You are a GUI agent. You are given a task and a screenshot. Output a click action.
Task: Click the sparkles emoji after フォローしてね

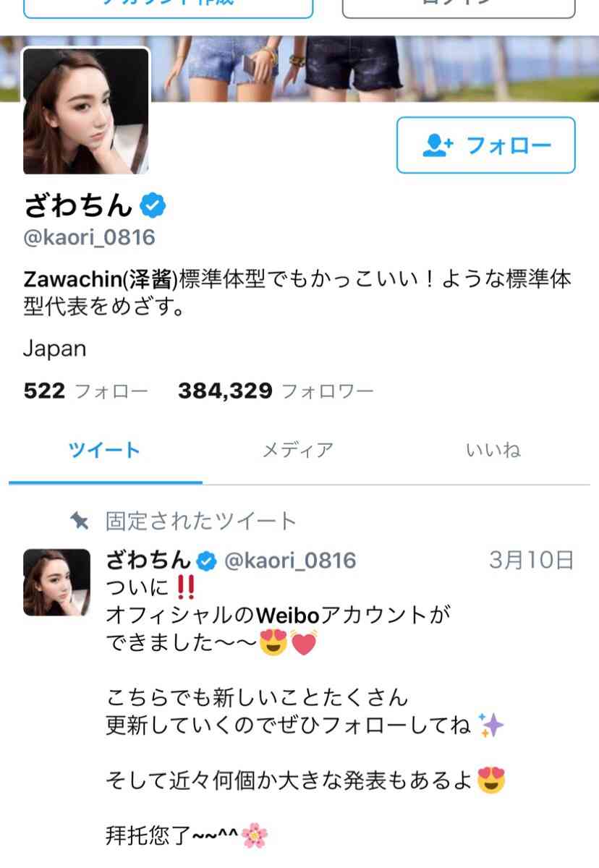(x=491, y=725)
